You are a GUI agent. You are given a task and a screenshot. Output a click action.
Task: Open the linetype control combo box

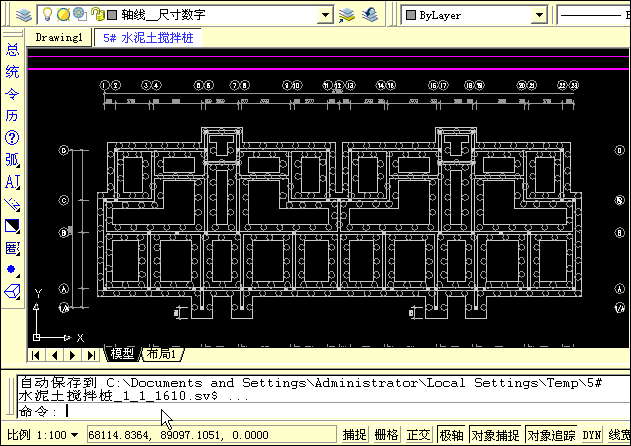point(594,15)
